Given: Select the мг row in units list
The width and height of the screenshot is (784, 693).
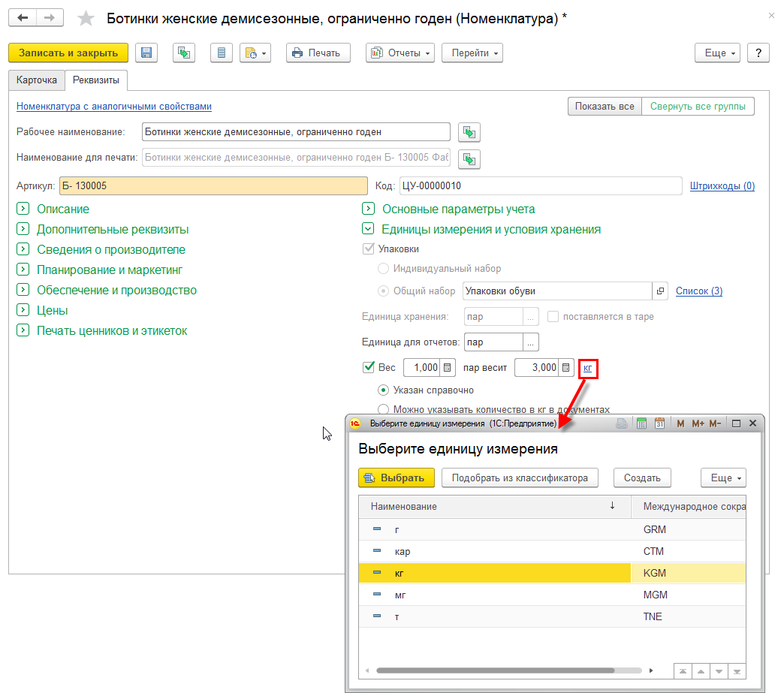Looking at the screenshot, I should click(x=496, y=595).
